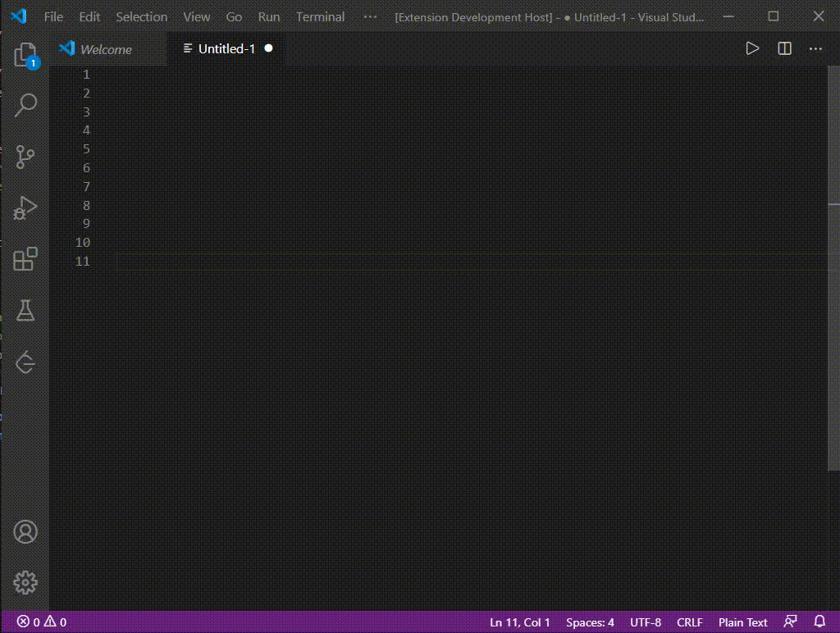Toggle notifications bell in status bar
Screen dimensions: 840x633
coord(819,622)
